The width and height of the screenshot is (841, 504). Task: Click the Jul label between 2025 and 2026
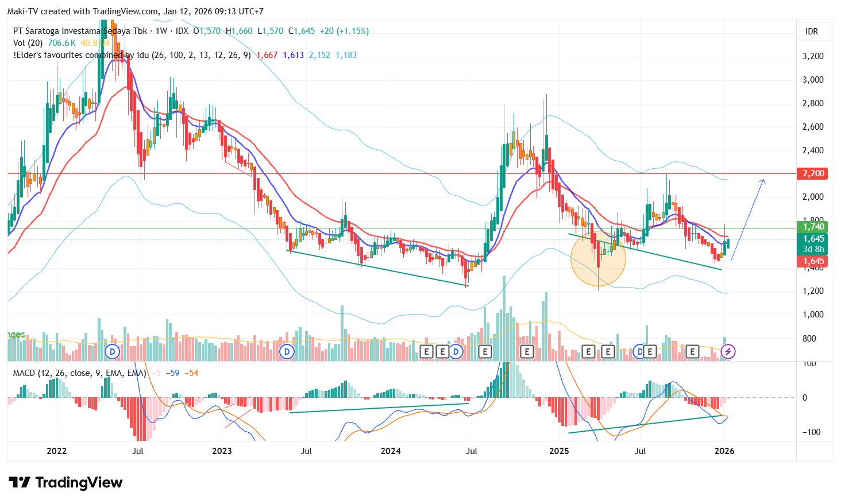point(640,451)
